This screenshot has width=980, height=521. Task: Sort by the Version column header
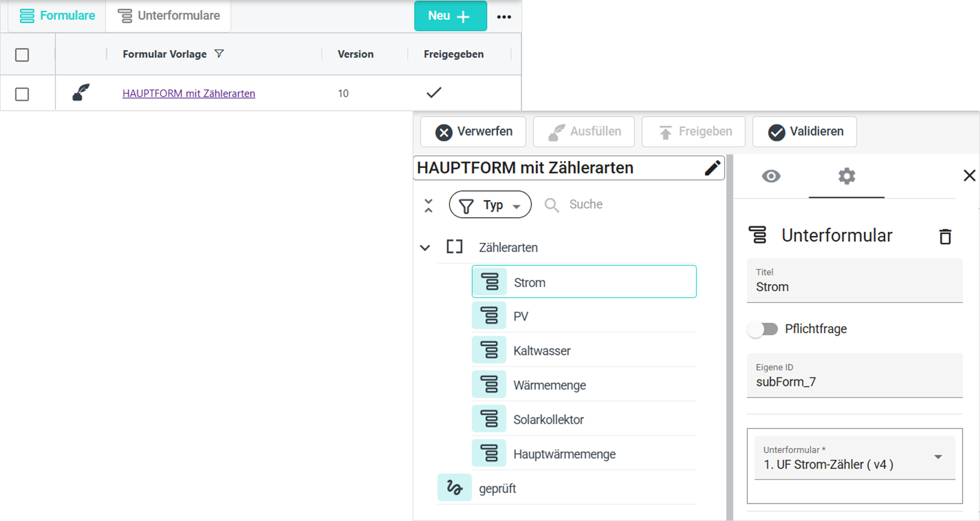(x=355, y=54)
